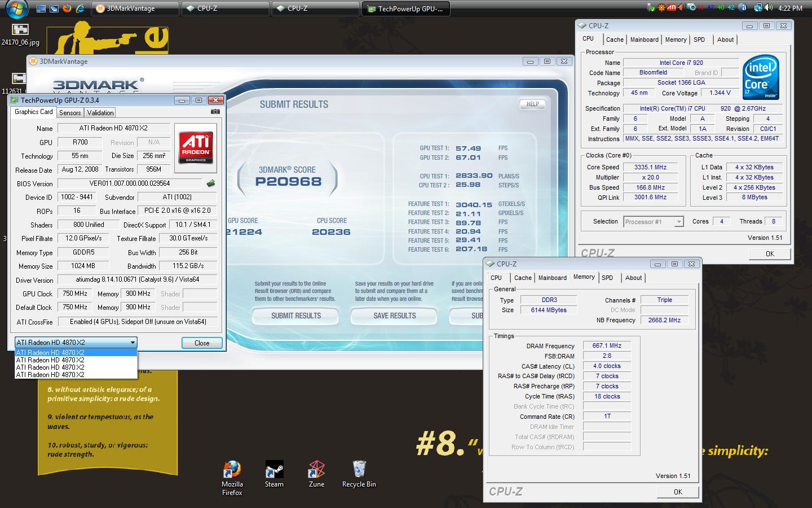The height and width of the screenshot is (508, 812).
Task: Open the Windows Start orb
Action: pos(16,8)
